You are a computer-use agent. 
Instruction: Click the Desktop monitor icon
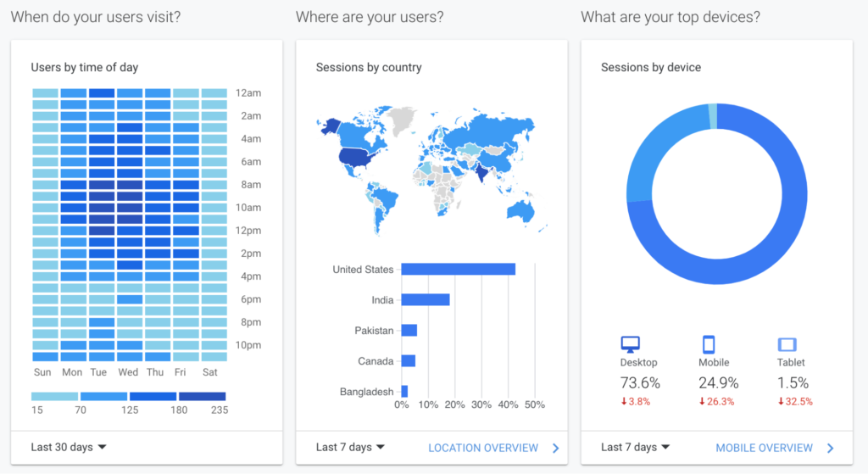click(x=631, y=344)
